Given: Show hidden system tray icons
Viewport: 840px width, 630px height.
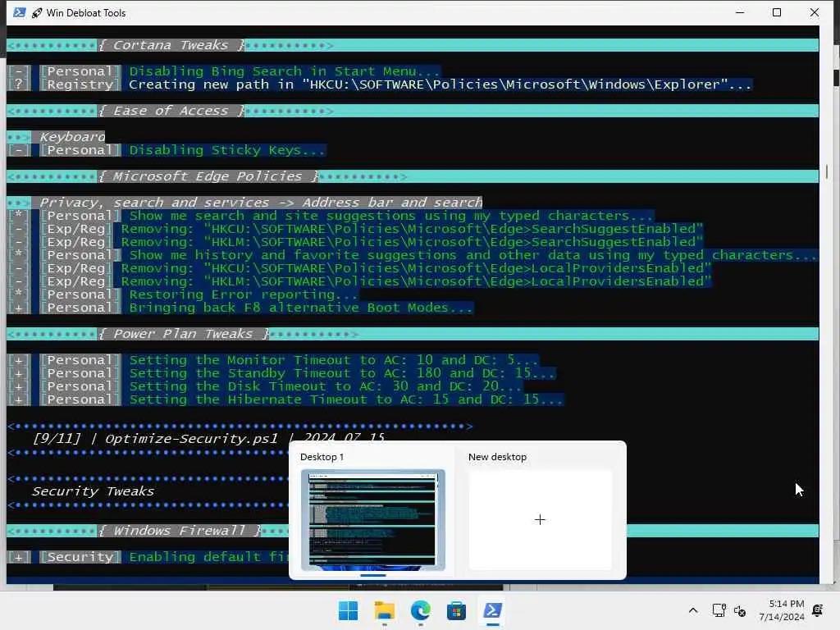Looking at the screenshot, I should click(692, 610).
